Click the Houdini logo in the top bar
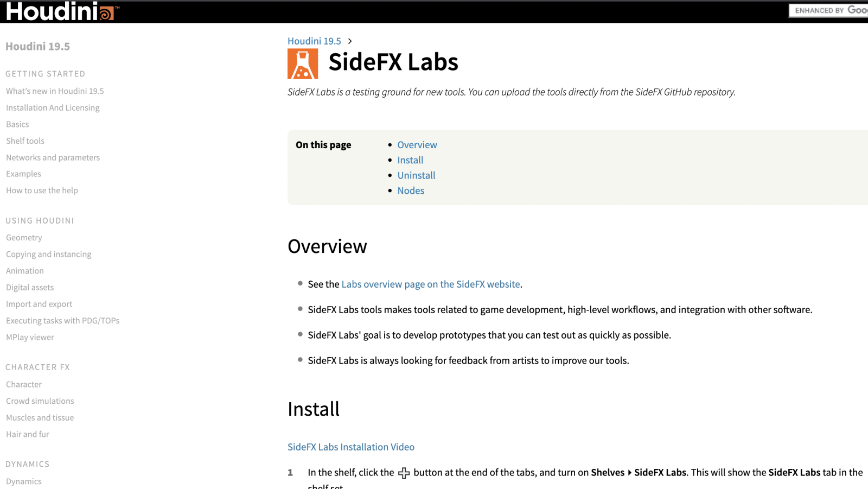Image resolution: width=868 pixels, height=489 pixels. 57,11
